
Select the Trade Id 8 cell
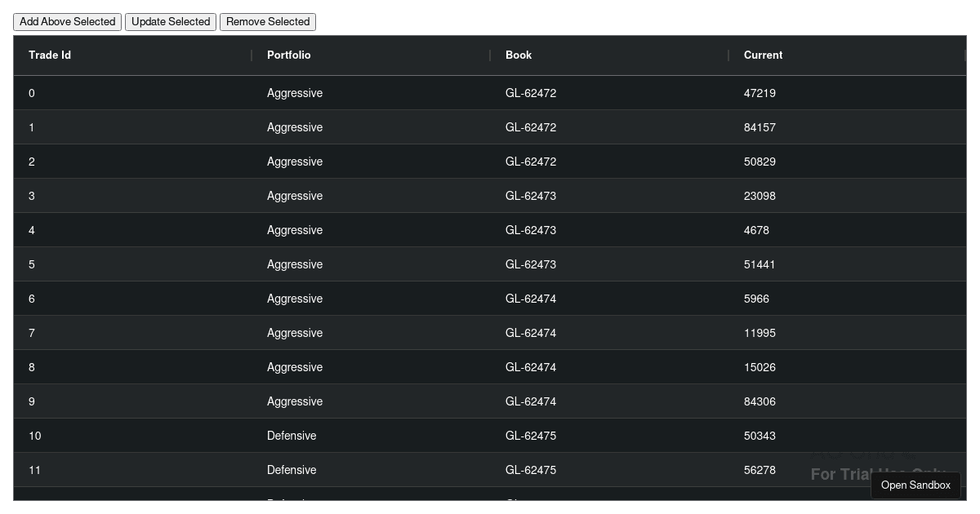(x=133, y=367)
